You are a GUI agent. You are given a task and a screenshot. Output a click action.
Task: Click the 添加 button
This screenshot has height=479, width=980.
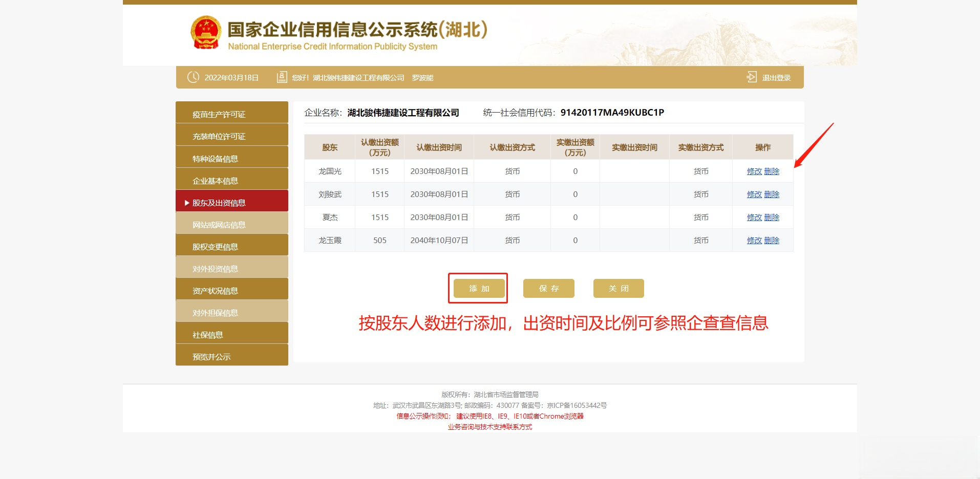click(479, 288)
